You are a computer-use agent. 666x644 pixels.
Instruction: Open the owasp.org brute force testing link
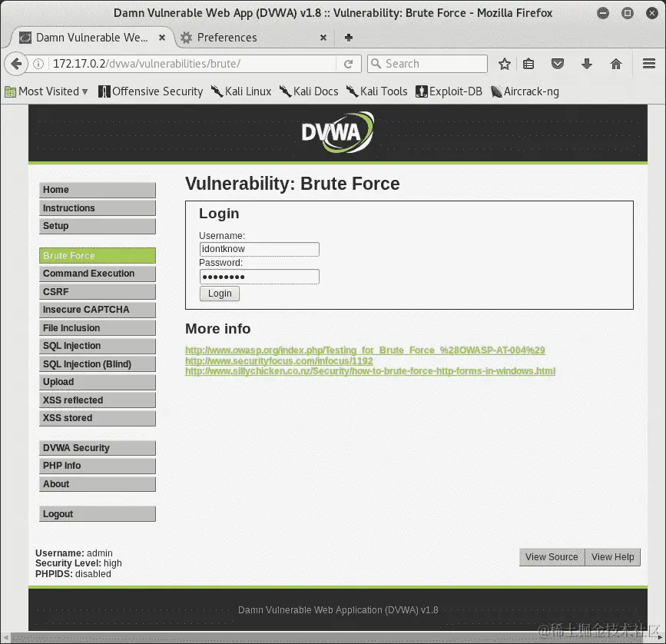365,350
